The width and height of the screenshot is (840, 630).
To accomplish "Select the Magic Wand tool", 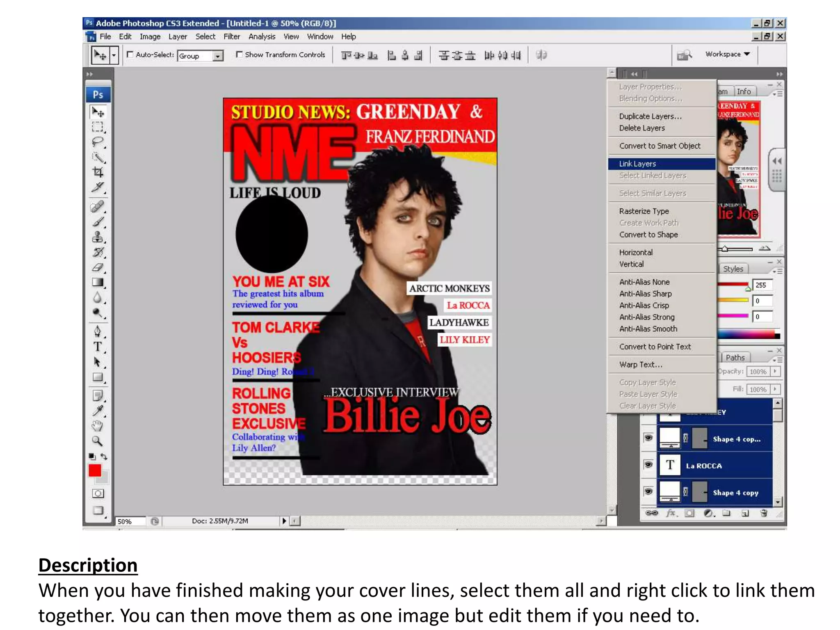I will point(98,157).
